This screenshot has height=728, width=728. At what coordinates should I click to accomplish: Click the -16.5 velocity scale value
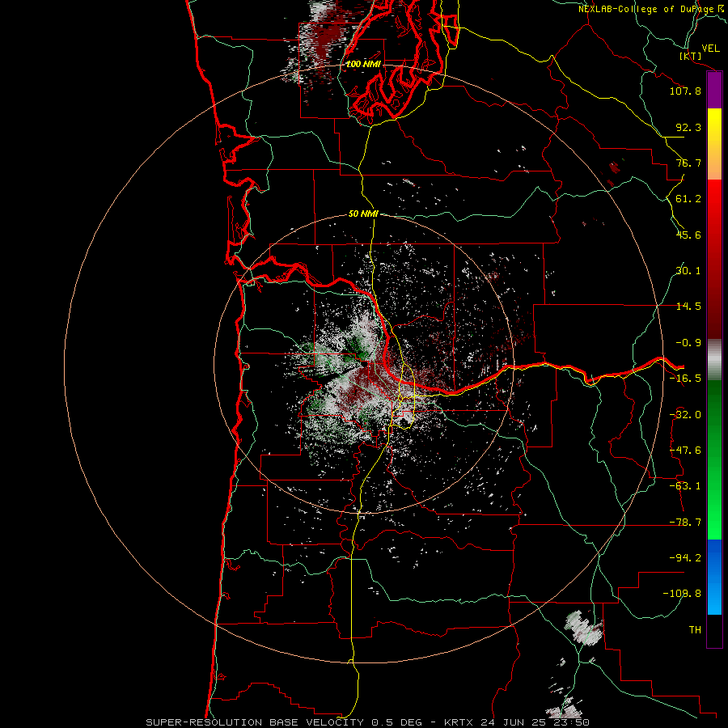(x=685, y=379)
